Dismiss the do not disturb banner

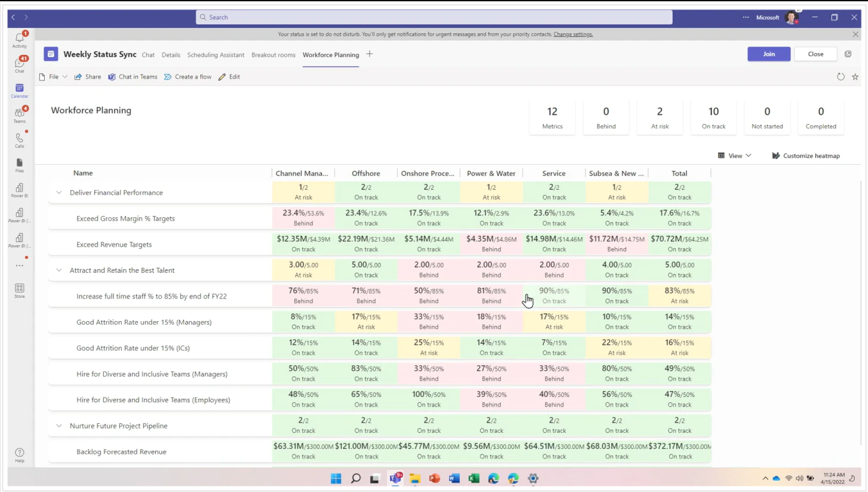tap(855, 34)
